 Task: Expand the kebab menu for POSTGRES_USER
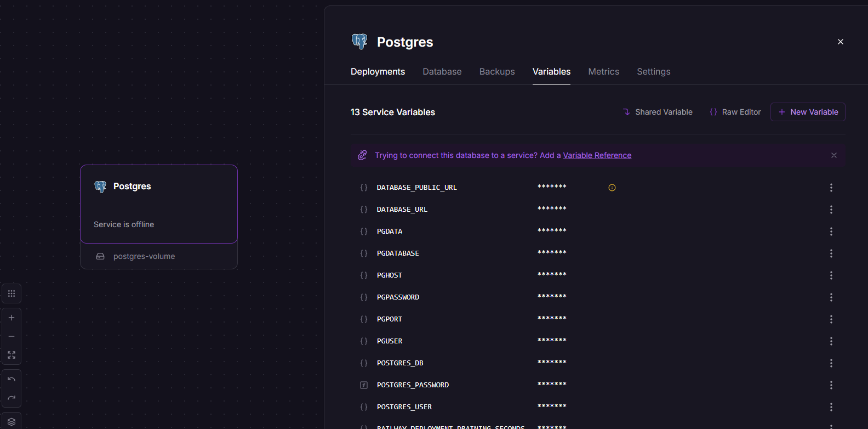pos(831,407)
